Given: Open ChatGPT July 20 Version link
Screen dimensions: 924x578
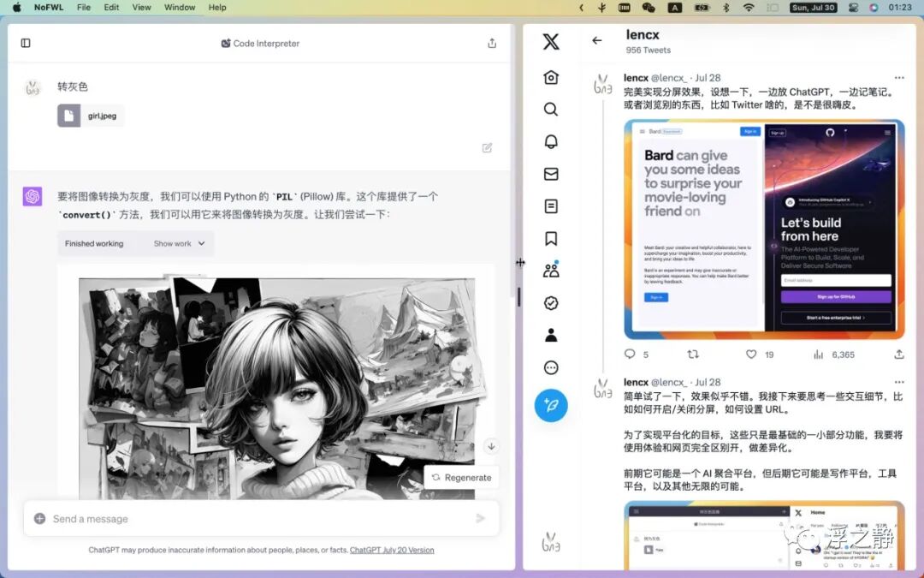Looking at the screenshot, I should (x=392, y=550).
